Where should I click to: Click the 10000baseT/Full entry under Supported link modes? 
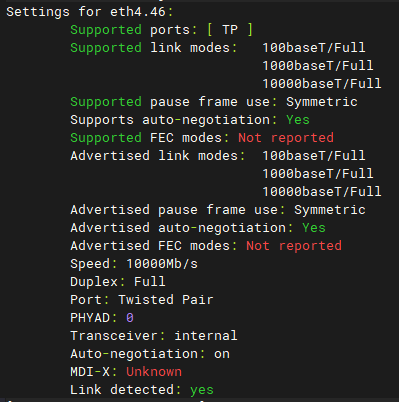pos(322,84)
